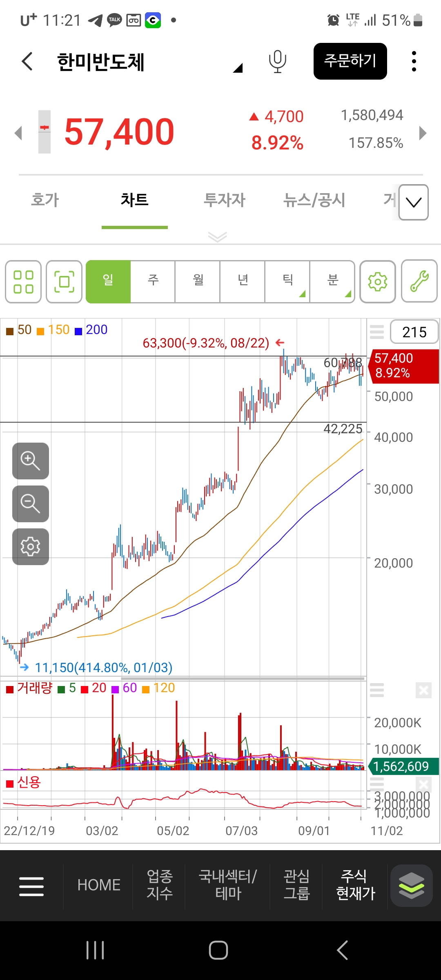Tap the volume panel menu handle
441x980 pixels.
click(377, 690)
